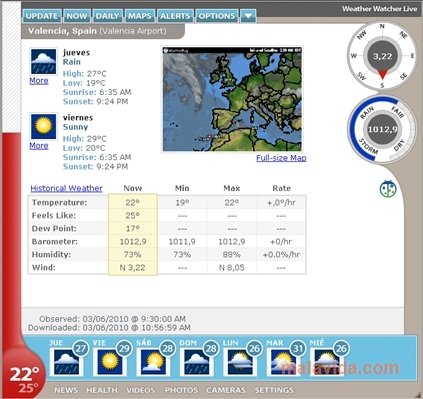Open the Historical Weather link

[66, 188]
